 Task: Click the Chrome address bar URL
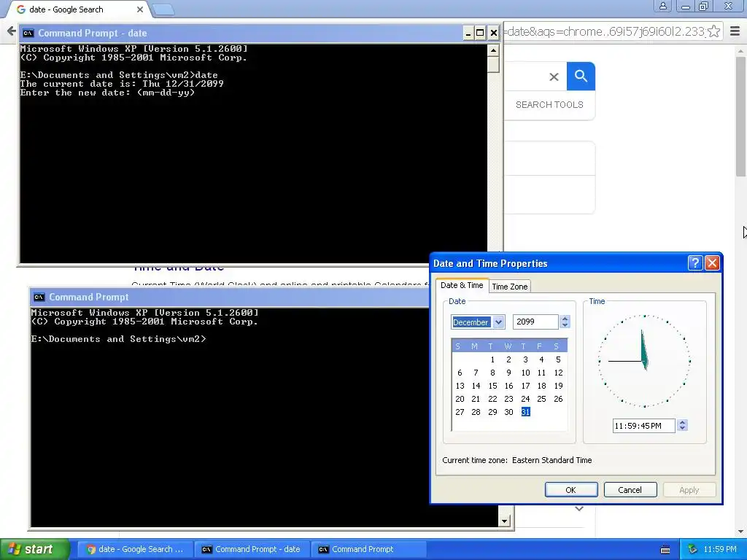pos(604,31)
